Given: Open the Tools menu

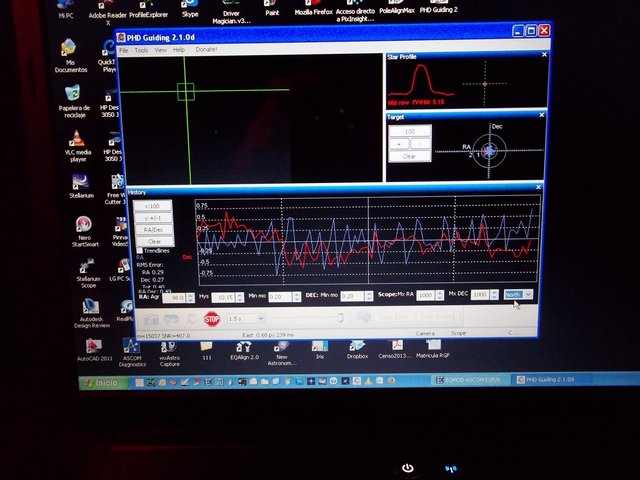Looking at the screenshot, I should pos(141,50).
